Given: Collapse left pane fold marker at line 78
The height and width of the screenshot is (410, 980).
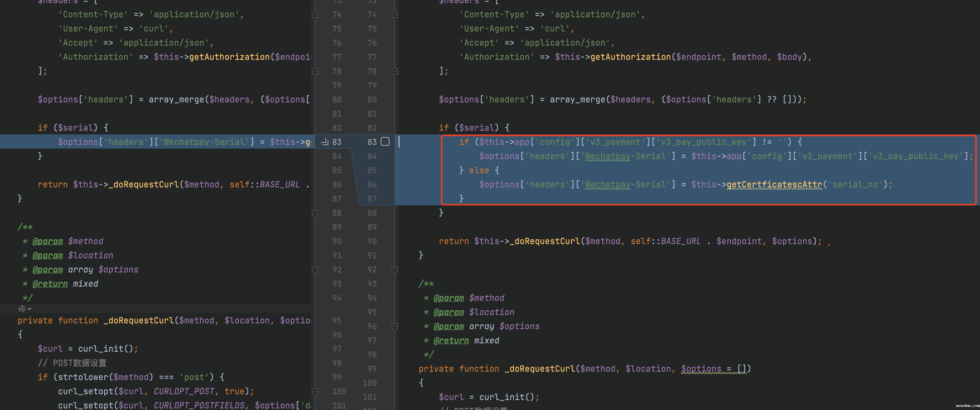Looking at the screenshot, I should point(315,71).
